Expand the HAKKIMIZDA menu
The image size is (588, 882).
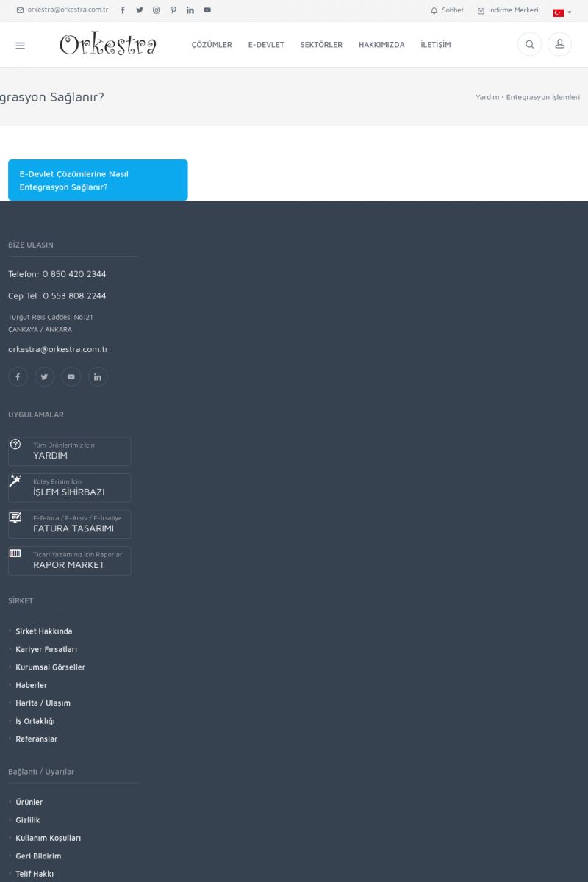pyautogui.click(x=381, y=45)
